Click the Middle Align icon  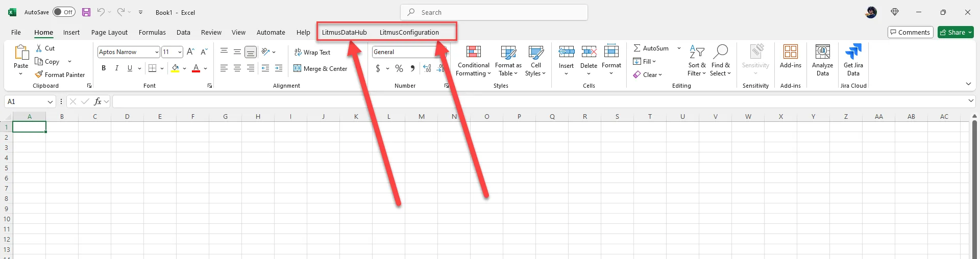tap(237, 51)
